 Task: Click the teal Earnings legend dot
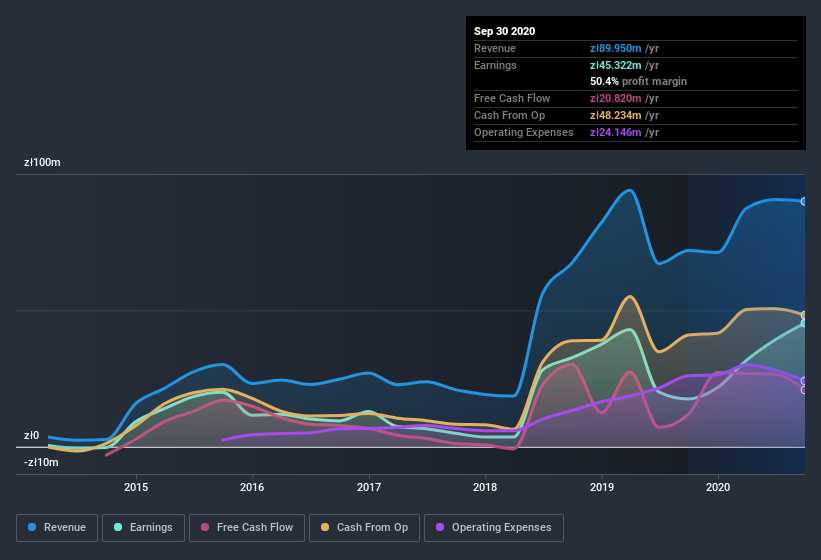tap(118, 527)
